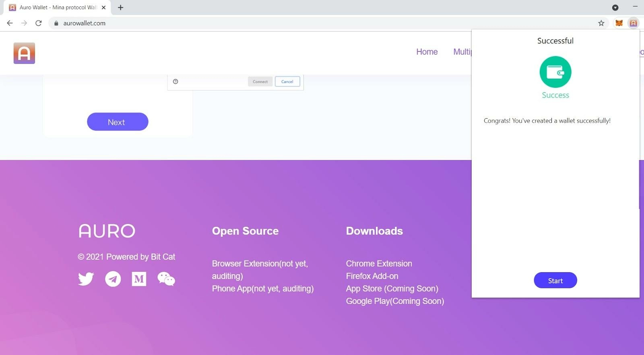
Task: Reload the page with the refresh icon
Action: pyautogui.click(x=39, y=23)
